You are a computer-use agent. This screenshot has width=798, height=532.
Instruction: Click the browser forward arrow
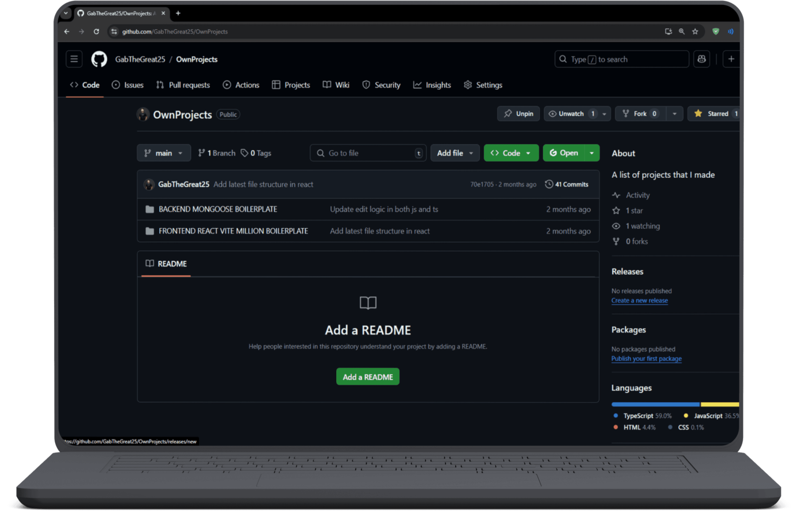pos(81,32)
